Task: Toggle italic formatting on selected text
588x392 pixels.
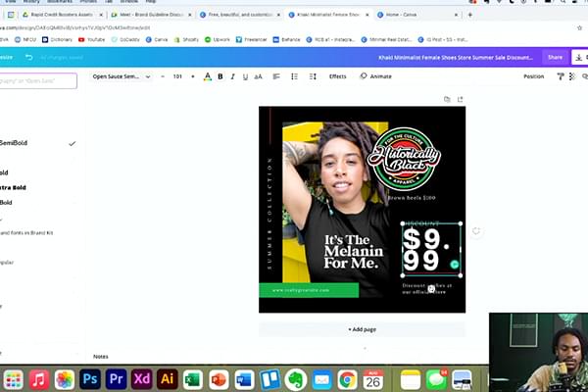Action: point(233,76)
